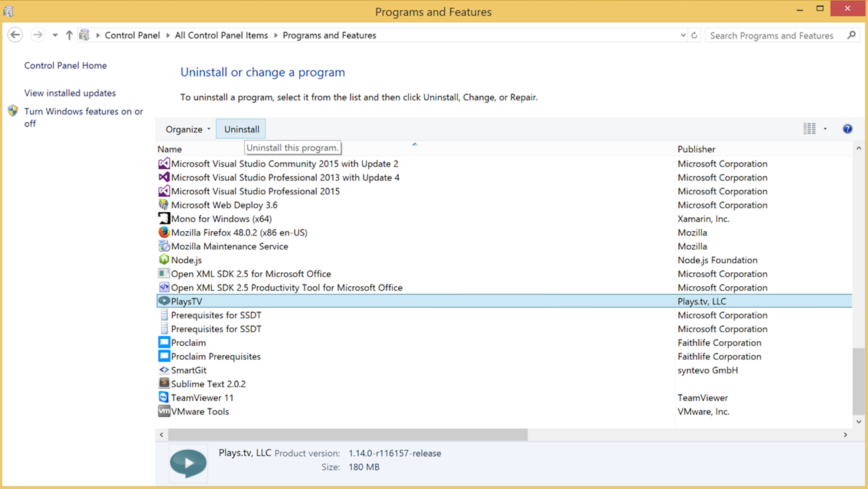Expand the arrow after All Control Panel Items
Viewport: 868px width, 489px height.
tap(276, 35)
